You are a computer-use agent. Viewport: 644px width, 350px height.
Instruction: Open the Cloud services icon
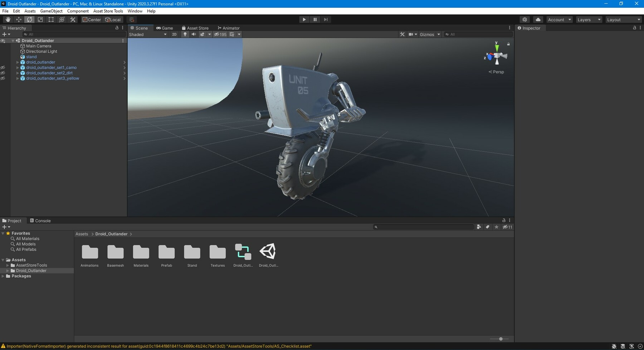(x=538, y=20)
